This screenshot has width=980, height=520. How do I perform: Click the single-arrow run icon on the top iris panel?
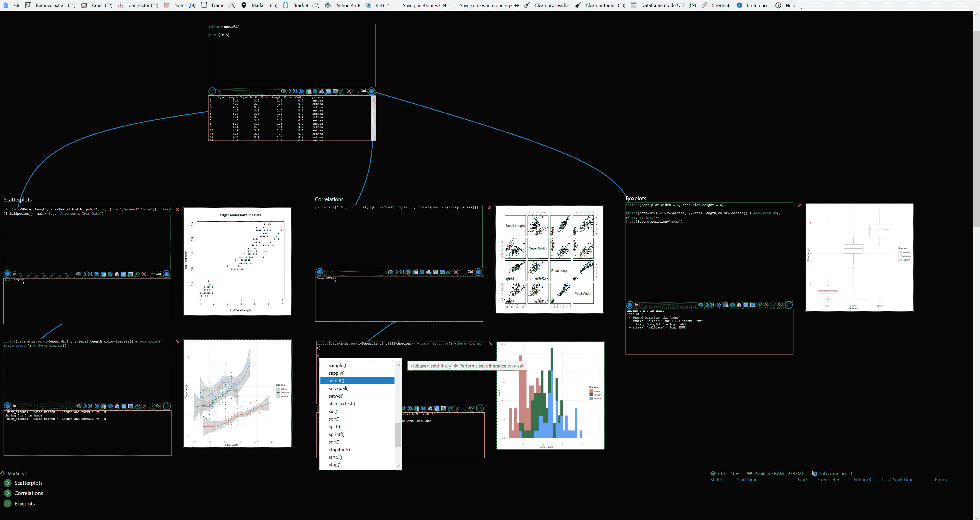click(x=290, y=91)
